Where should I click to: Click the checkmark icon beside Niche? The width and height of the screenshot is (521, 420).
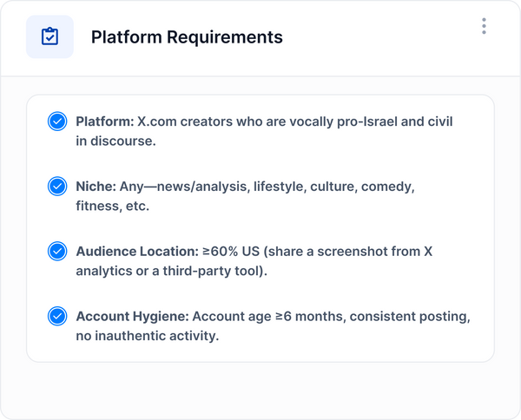pos(57,187)
